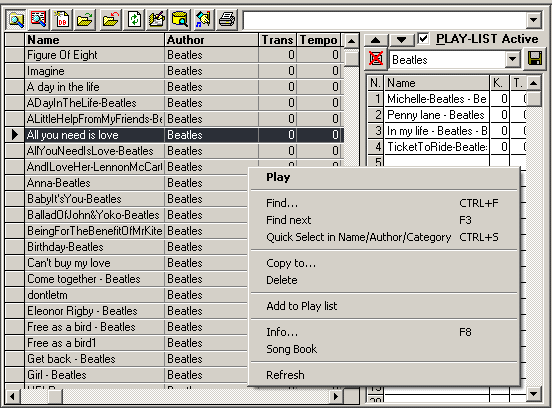This screenshot has width=552, height=408.
Task: Open Song Book from the context menu
Action: (384, 349)
